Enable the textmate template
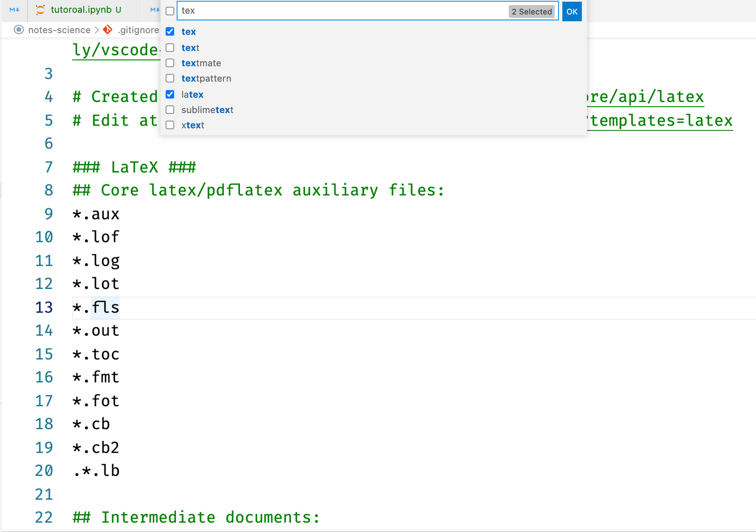756x532 pixels. (x=170, y=62)
